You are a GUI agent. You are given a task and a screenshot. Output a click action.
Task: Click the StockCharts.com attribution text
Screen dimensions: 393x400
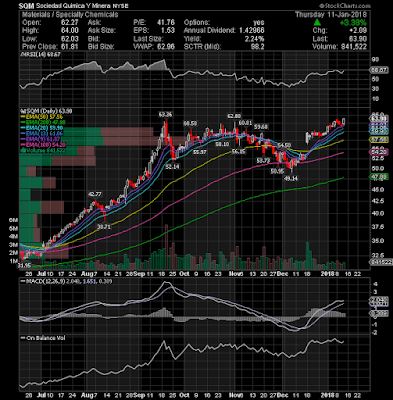pyautogui.click(x=345, y=6)
